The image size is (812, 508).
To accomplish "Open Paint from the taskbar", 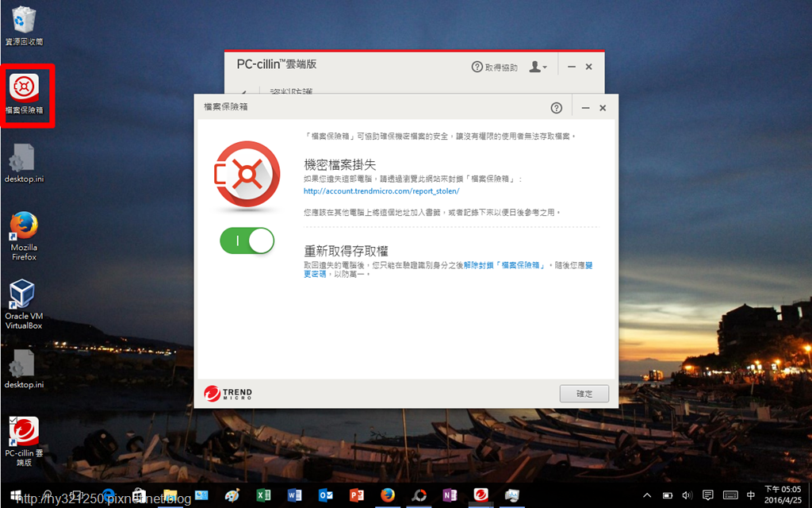I will pyautogui.click(x=232, y=495).
